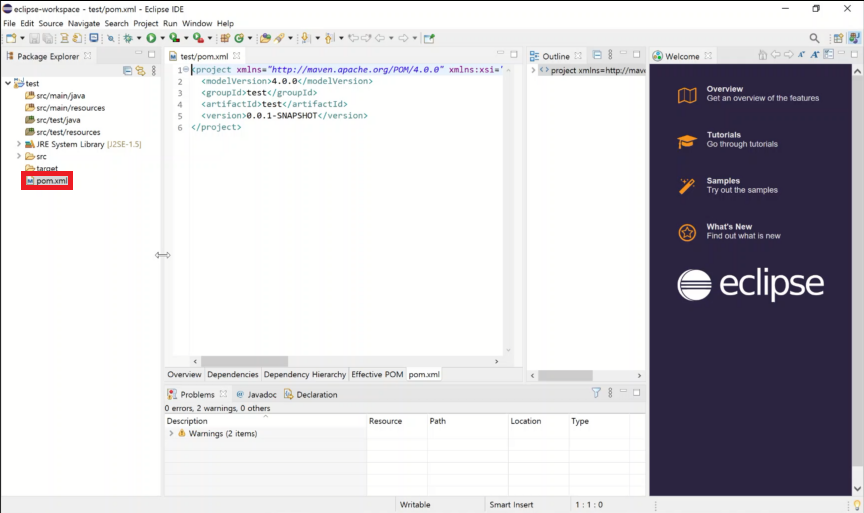Image resolution: width=864 pixels, height=513 pixels.
Task: Toggle Customize Page in Welcome toolbar
Action: (x=828, y=55)
